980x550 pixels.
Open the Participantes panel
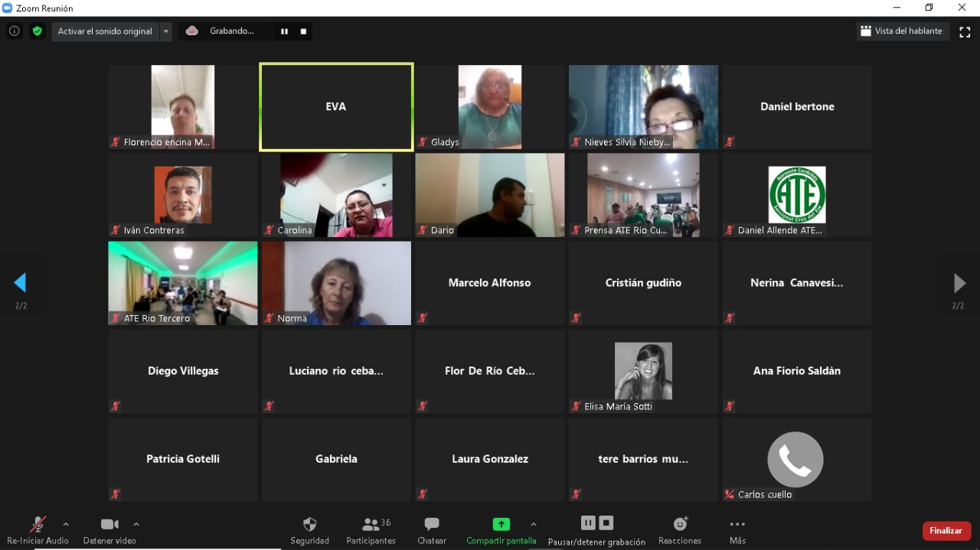pos(371,530)
